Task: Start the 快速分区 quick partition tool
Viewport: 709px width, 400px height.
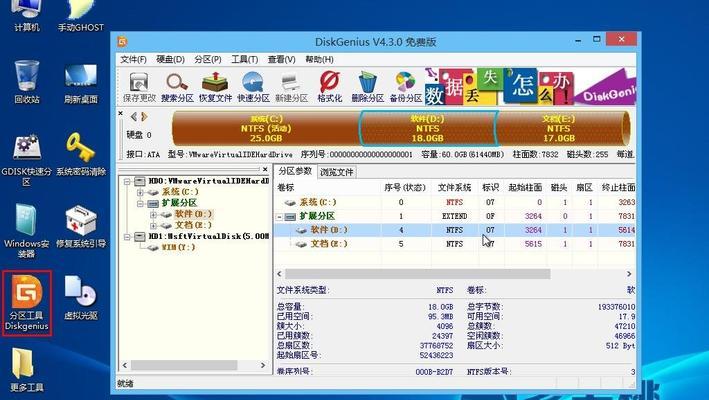Action: tap(253, 86)
